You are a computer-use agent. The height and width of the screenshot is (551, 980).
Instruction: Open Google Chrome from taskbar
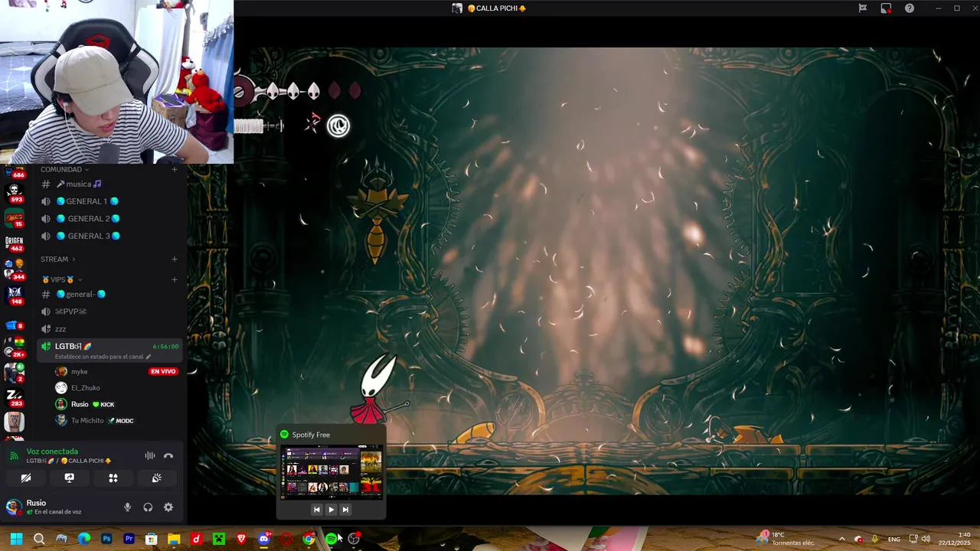point(309,539)
